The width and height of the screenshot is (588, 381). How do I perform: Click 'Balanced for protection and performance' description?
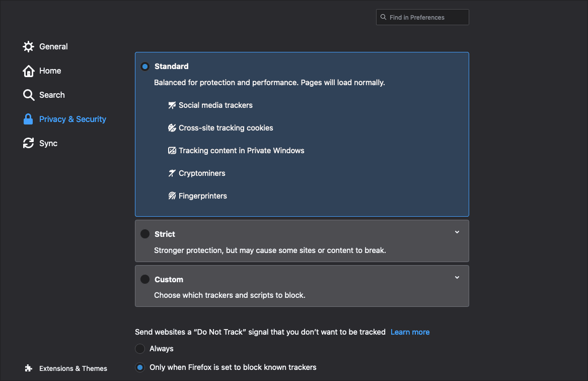269,83
